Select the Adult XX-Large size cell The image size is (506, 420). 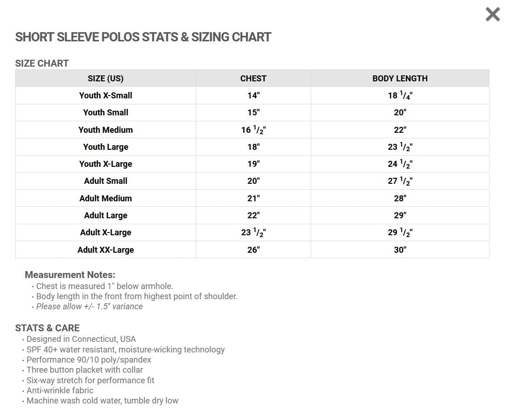pos(106,250)
